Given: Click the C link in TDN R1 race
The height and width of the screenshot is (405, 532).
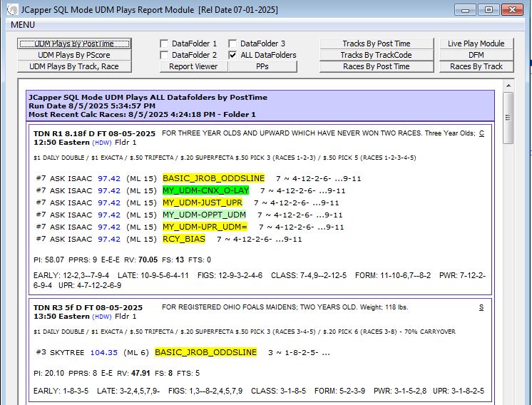Looking at the screenshot, I should (x=481, y=133).
